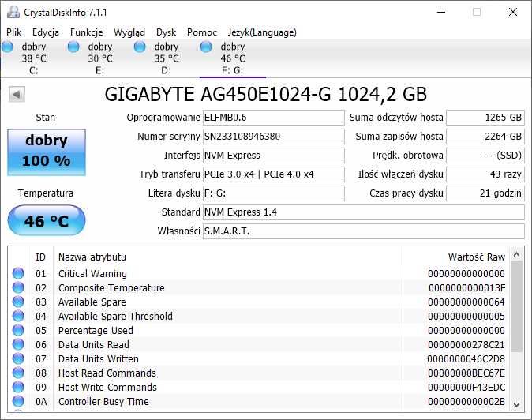Click the Interfejs field NVM Express
532x420 pixels.
click(273, 156)
